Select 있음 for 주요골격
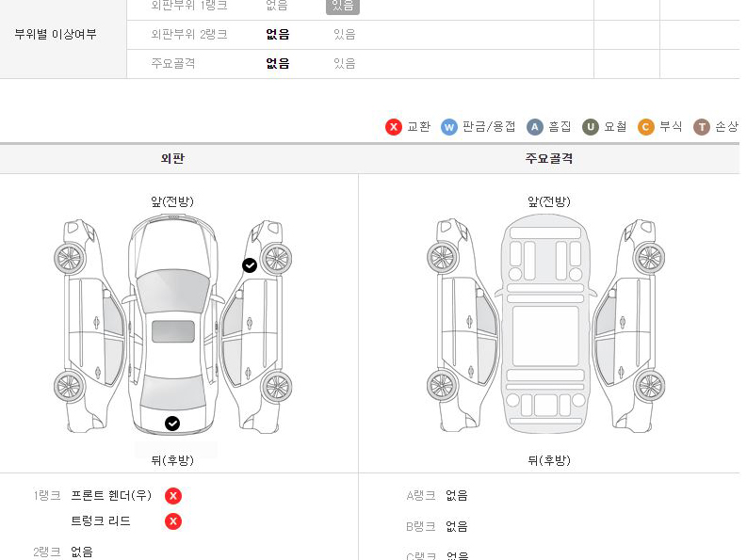 pyautogui.click(x=345, y=63)
